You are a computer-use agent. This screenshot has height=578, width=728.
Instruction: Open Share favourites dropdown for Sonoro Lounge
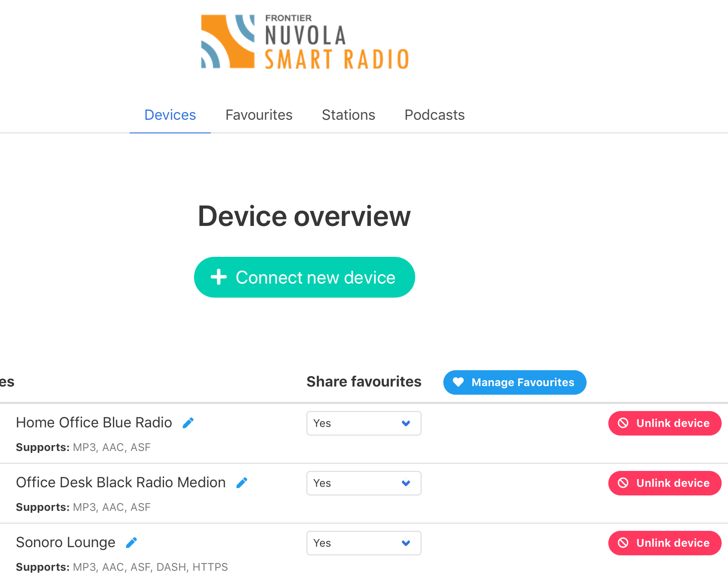364,543
